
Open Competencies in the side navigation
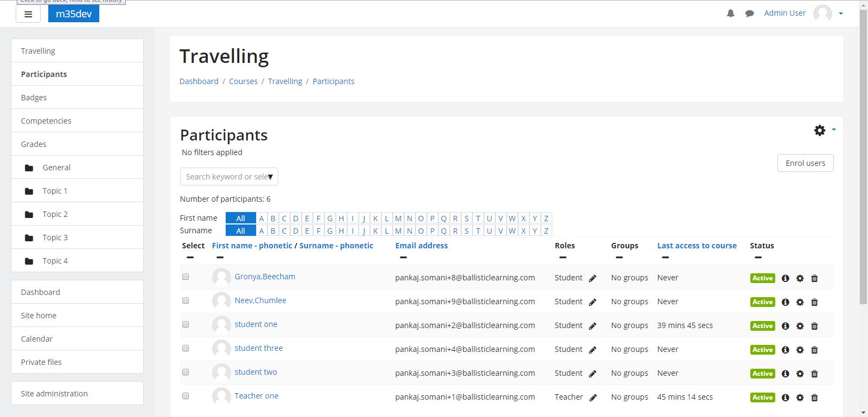point(77,121)
